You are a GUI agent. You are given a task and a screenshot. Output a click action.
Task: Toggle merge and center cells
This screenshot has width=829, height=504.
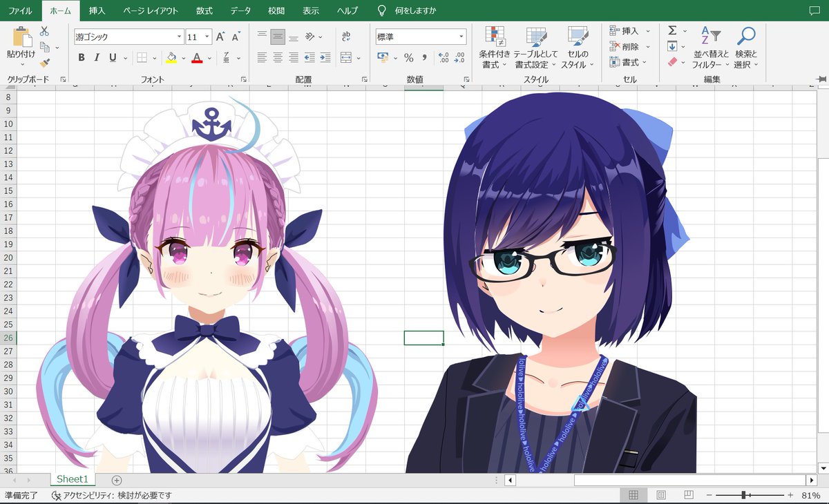(x=346, y=57)
